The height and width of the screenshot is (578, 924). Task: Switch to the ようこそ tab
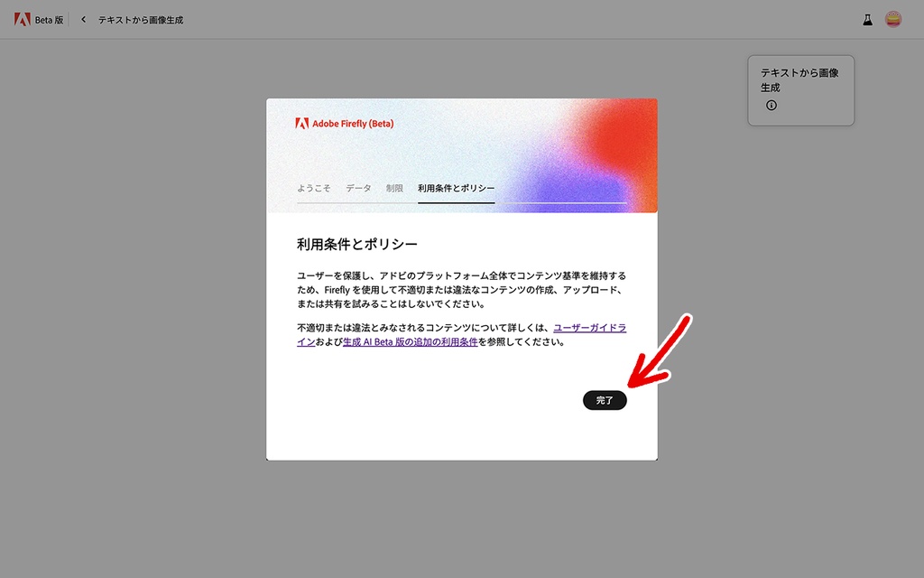coord(313,188)
